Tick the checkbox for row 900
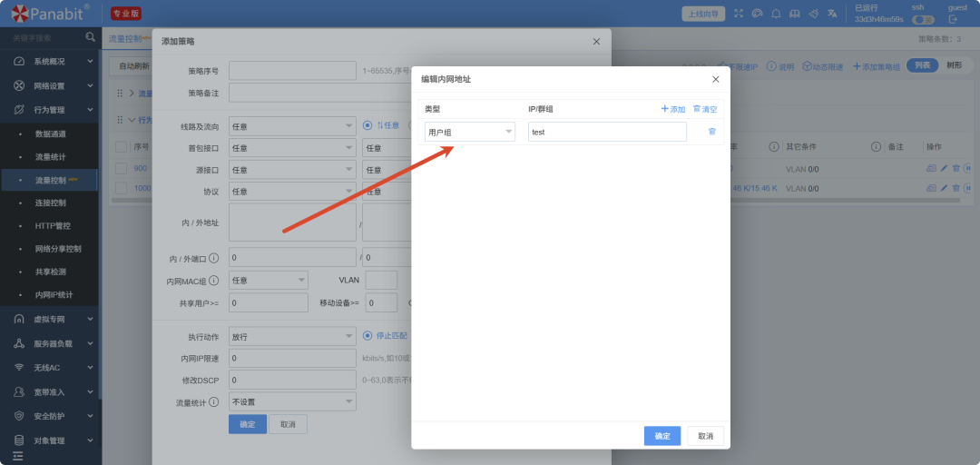Screen dimensions: 980x465 [122, 168]
